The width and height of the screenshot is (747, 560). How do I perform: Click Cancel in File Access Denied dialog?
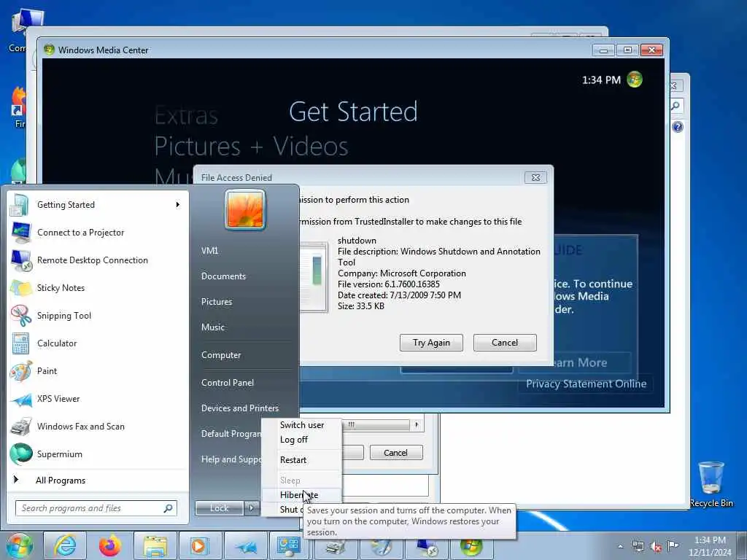[x=505, y=343]
